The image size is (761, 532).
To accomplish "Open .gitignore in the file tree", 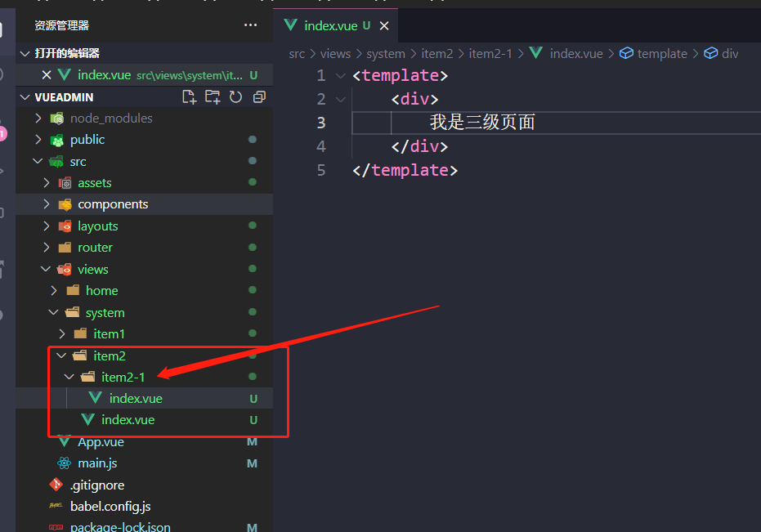I will [97, 485].
